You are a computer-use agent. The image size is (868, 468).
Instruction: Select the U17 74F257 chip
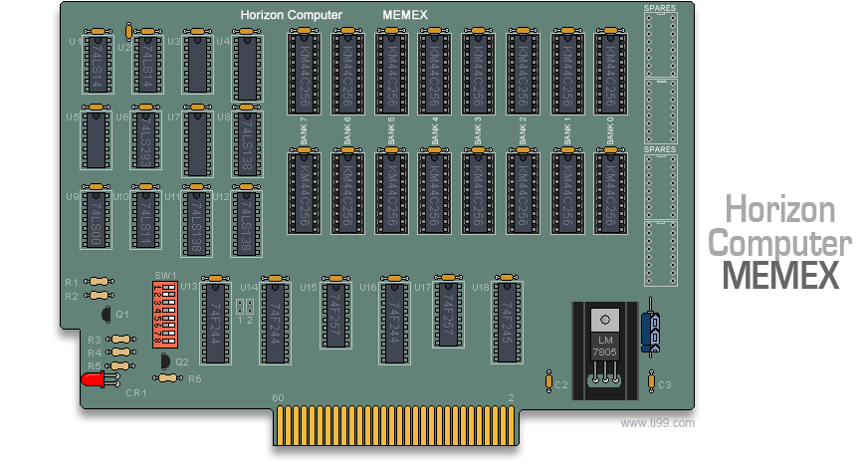click(448, 314)
